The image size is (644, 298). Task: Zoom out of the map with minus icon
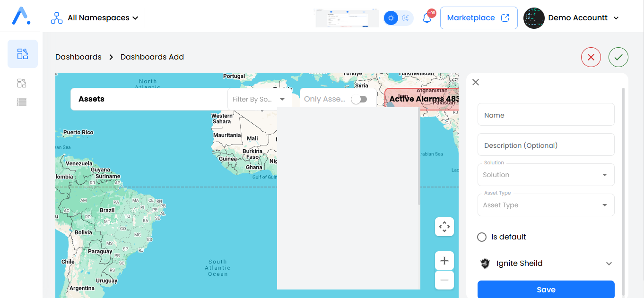pyautogui.click(x=444, y=280)
